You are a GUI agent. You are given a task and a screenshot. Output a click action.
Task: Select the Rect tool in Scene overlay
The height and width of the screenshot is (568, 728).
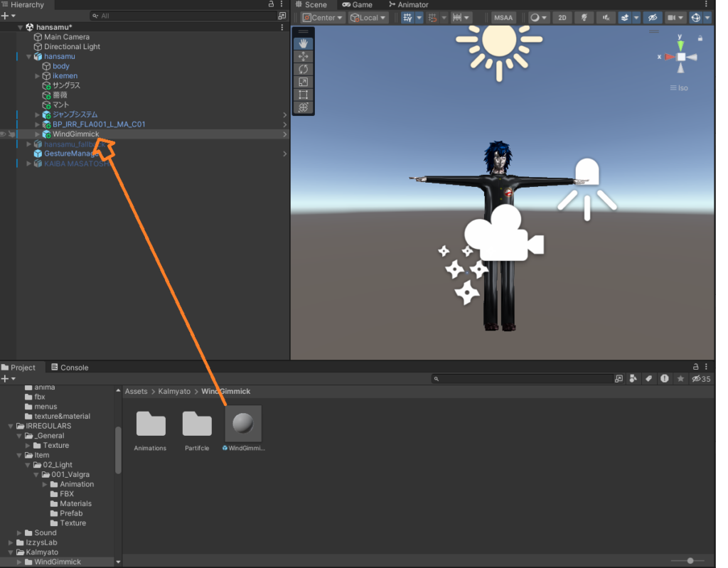pyautogui.click(x=304, y=95)
